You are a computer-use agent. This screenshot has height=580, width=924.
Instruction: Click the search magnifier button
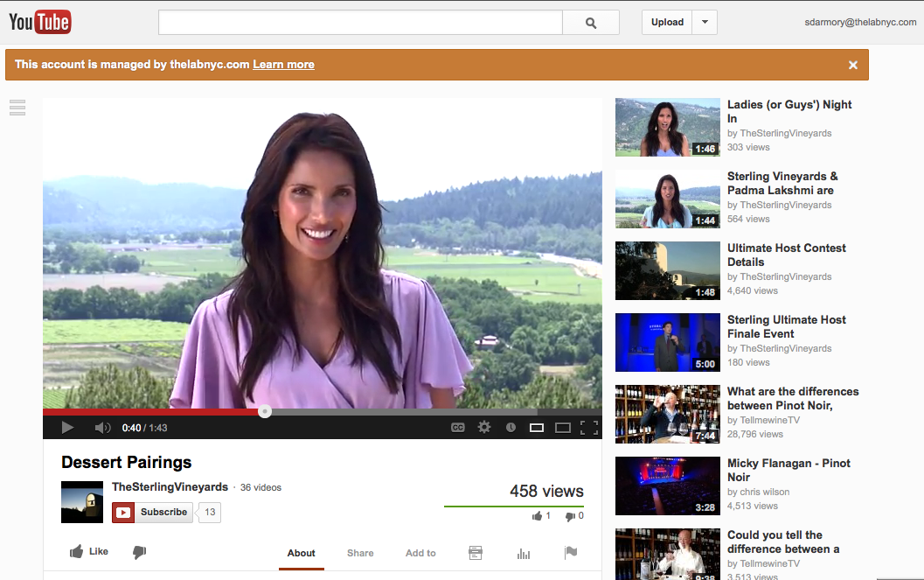(x=590, y=23)
